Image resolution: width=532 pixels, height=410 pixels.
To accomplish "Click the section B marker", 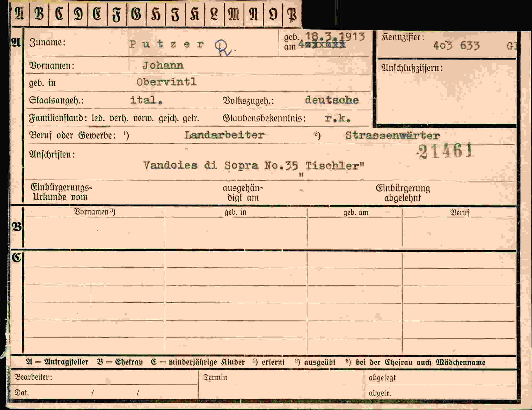I will pyautogui.click(x=16, y=227).
